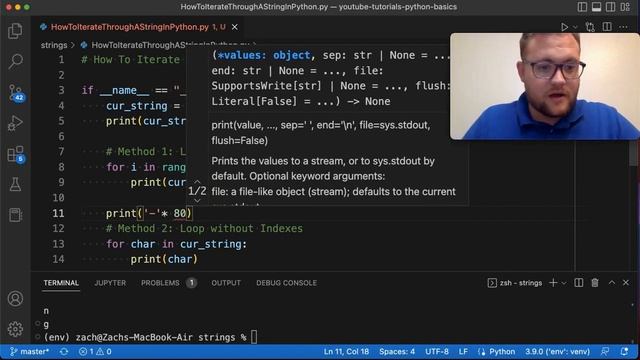This screenshot has width=640, height=360.
Task: Synchronize changes with sync icon
Action: pyautogui.click(x=64, y=351)
